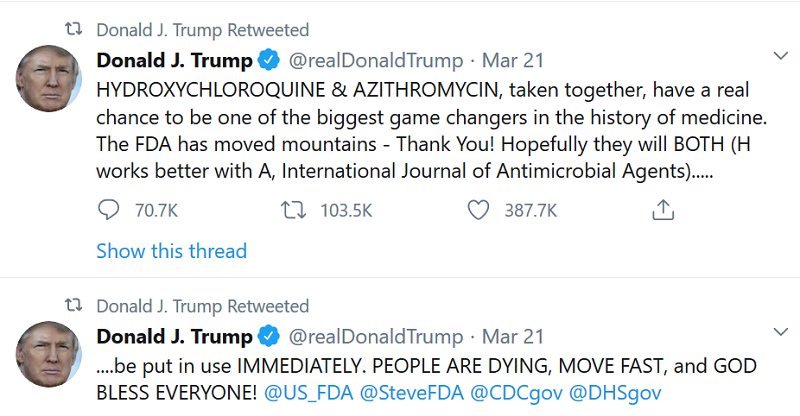800x416 pixels.
Task: Click @realDonaldTrump handle in second tweet
Action: pyautogui.click(x=376, y=335)
